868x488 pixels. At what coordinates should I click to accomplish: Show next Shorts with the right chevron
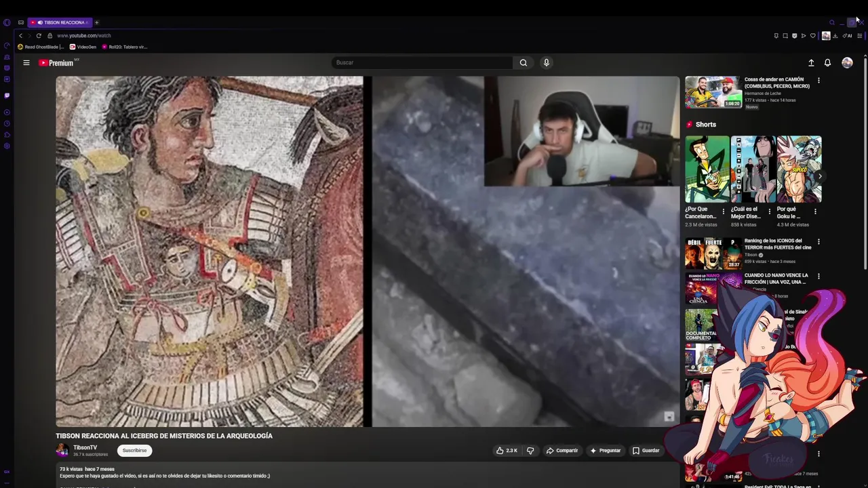point(820,176)
